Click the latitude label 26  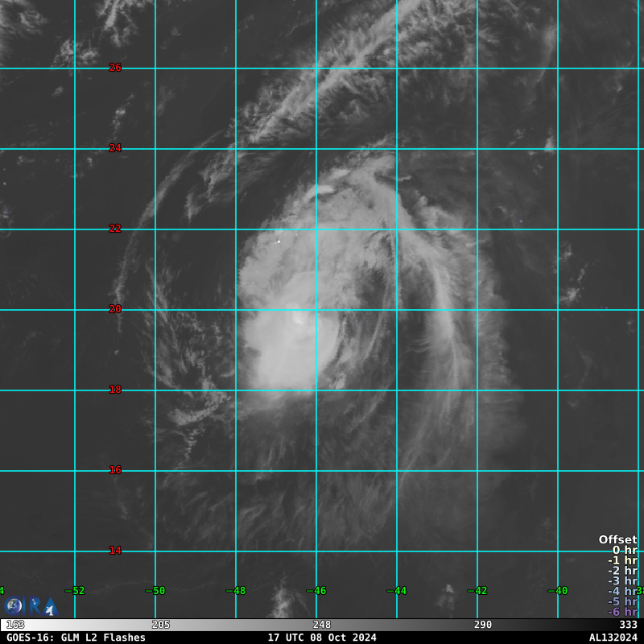115,68
